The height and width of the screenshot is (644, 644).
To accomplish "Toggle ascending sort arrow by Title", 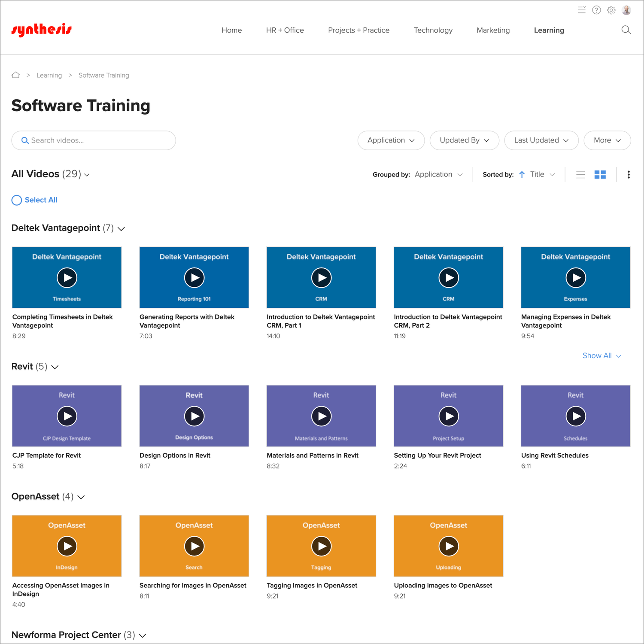I will [x=522, y=175].
